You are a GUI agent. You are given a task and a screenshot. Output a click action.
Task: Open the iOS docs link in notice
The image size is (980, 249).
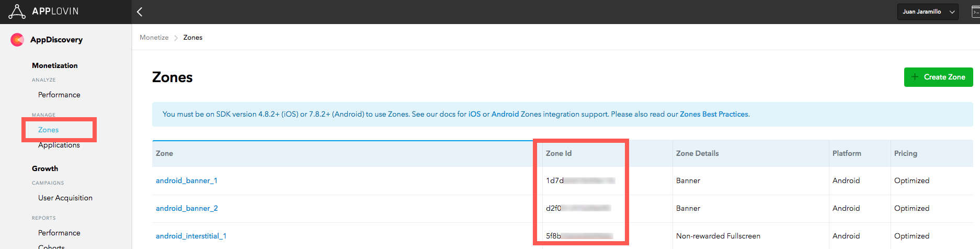474,114
